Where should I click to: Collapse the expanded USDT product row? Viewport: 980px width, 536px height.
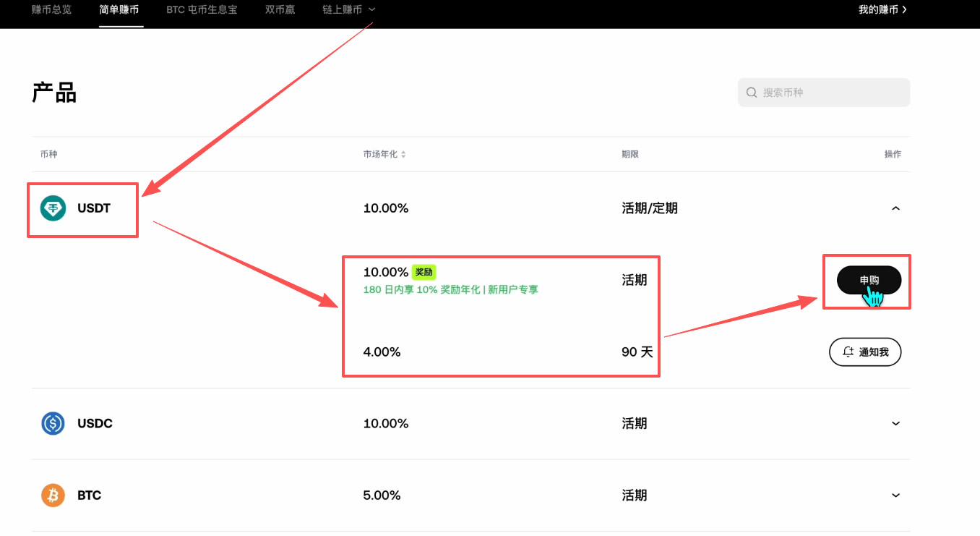[x=895, y=208]
